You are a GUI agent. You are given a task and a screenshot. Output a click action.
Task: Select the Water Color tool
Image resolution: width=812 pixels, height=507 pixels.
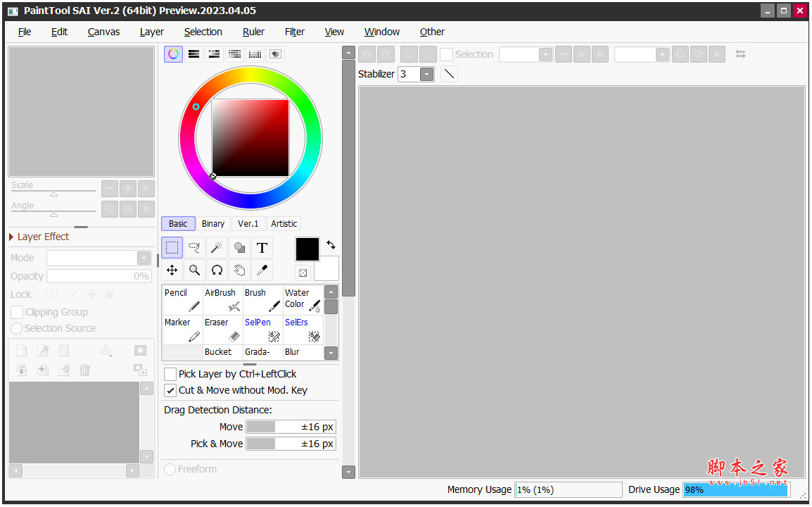[x=303, y=300]
